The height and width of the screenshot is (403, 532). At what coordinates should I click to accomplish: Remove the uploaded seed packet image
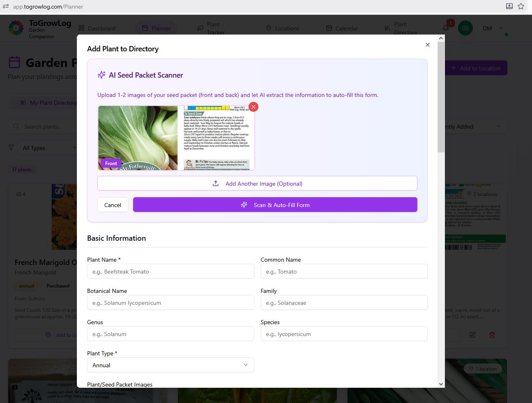click(x=253, y=107)
